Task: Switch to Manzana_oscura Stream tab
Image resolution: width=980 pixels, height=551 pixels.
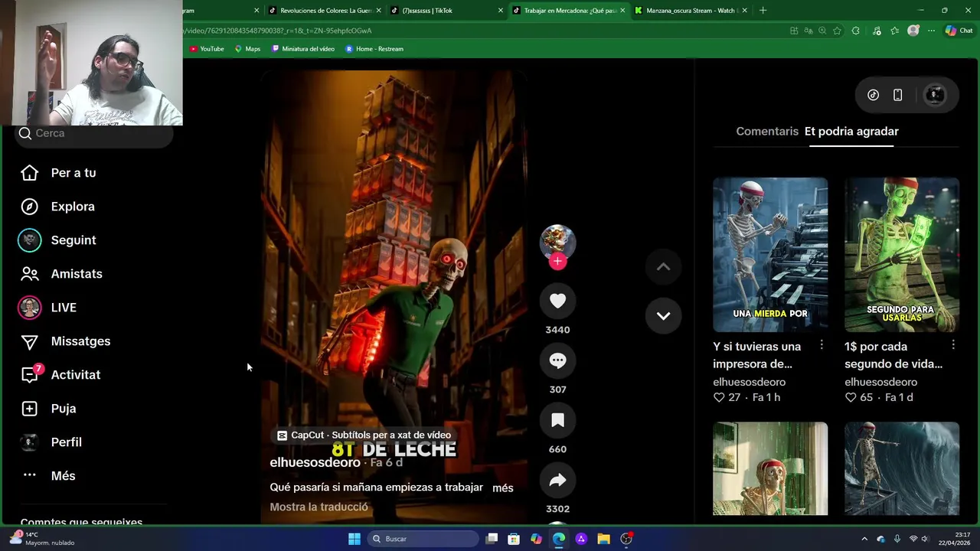Action: click(691, 11)
